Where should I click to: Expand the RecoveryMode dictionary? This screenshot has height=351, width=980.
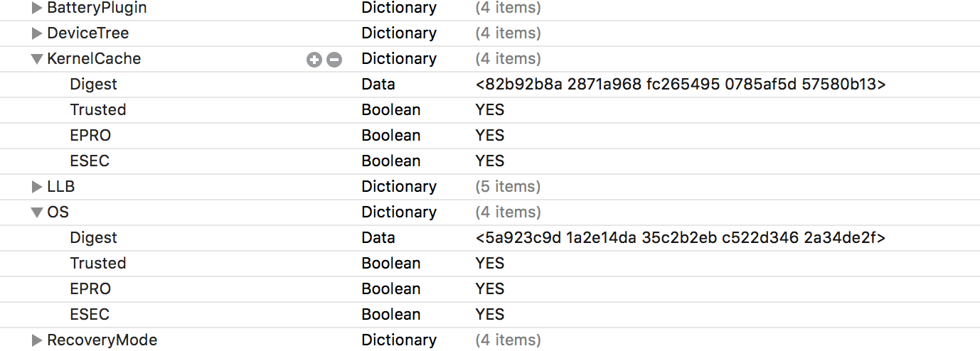[x=37, y=340]
